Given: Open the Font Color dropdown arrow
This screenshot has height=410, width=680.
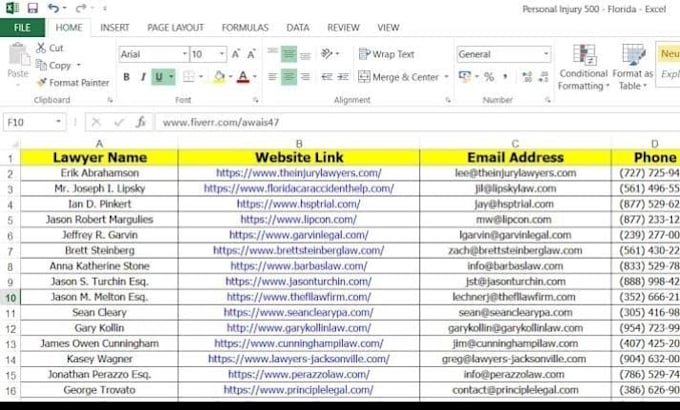Looking at the screenshot, I should click(x=255, y=77).
